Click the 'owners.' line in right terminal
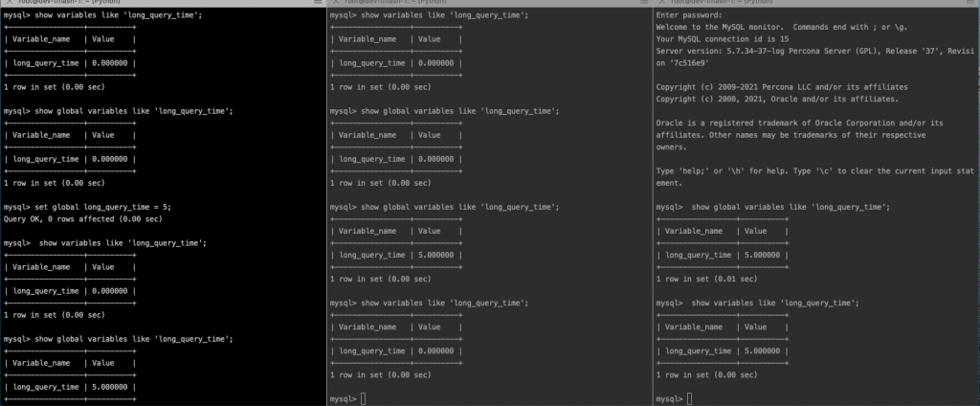 pyautogui.click(x=671, y=147)
